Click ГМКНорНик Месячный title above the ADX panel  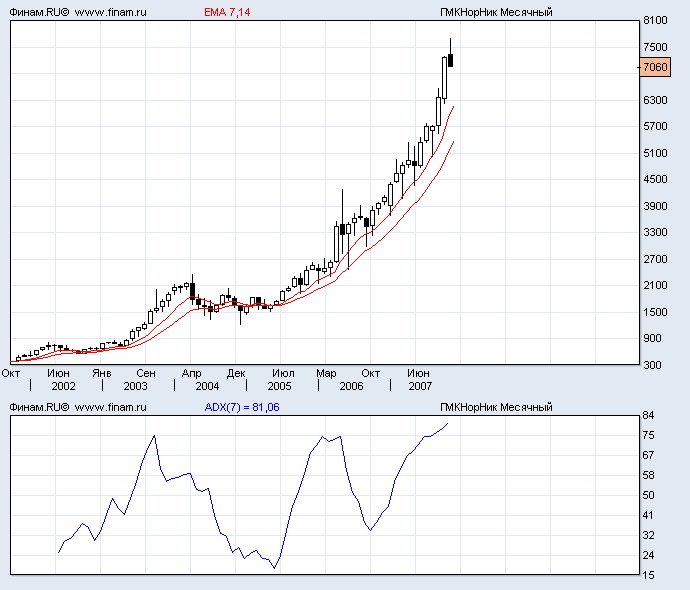[x=496, y=407]
